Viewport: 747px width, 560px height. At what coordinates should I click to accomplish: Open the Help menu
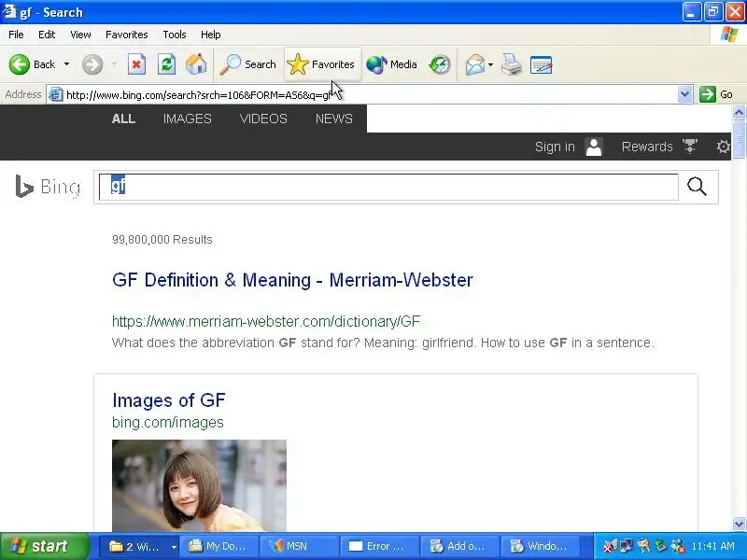211,35
